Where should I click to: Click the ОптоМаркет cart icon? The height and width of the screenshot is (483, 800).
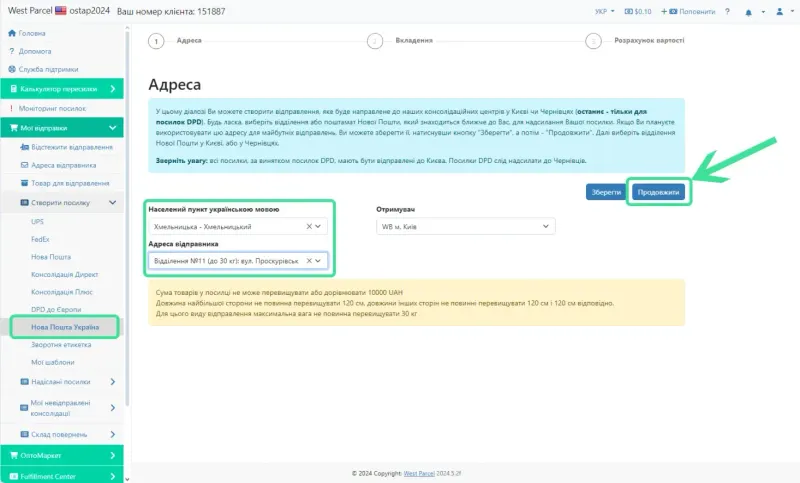(14, 455)
